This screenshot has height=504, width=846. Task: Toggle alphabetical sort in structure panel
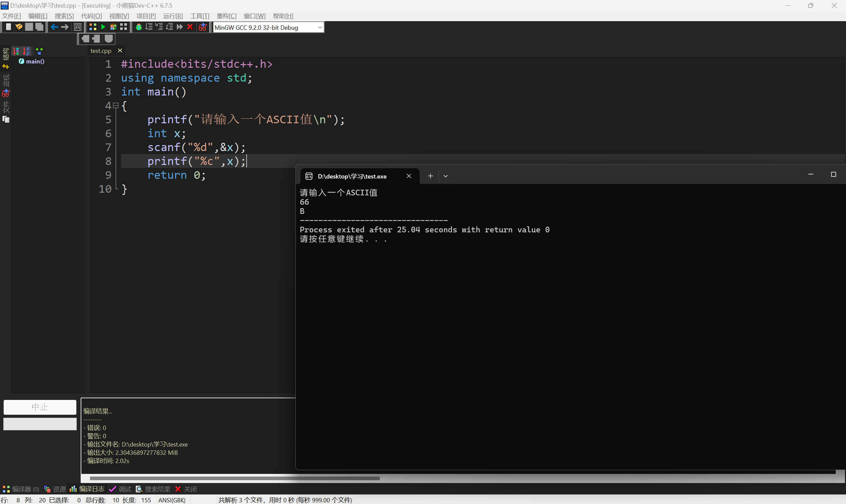(x=26, y=51)
